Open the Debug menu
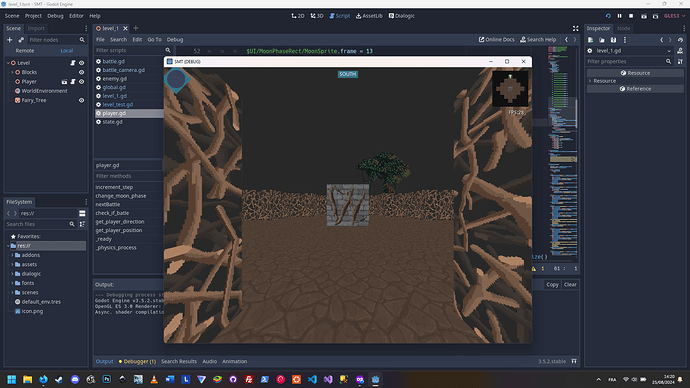Viewport: 690px width, 388px height. [x=55, y=16]
